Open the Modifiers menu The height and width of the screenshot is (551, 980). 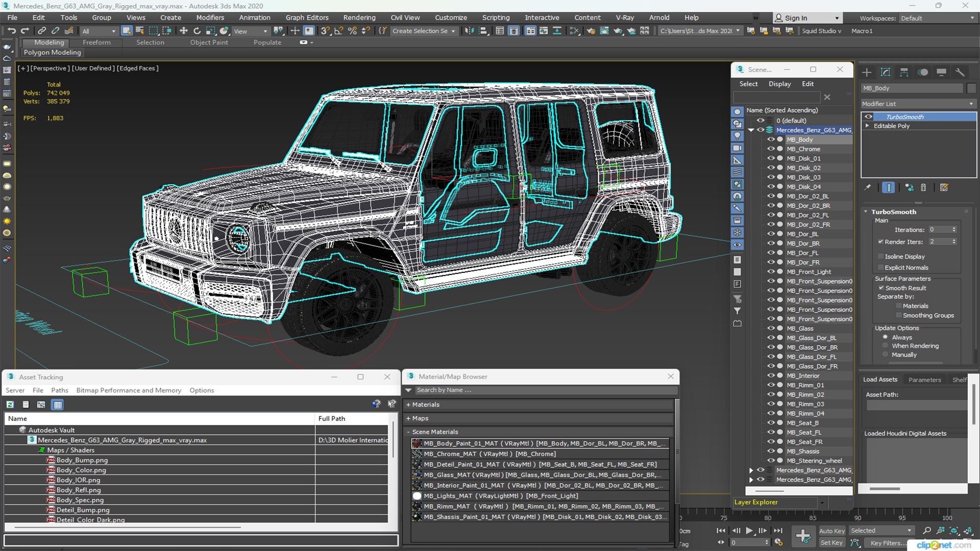(210, 17)
